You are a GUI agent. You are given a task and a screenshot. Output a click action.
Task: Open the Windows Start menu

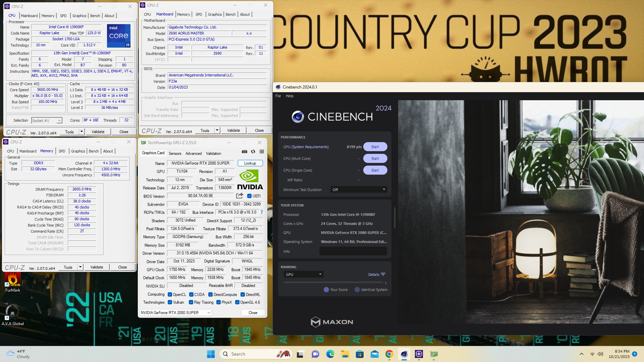(211, 354)
